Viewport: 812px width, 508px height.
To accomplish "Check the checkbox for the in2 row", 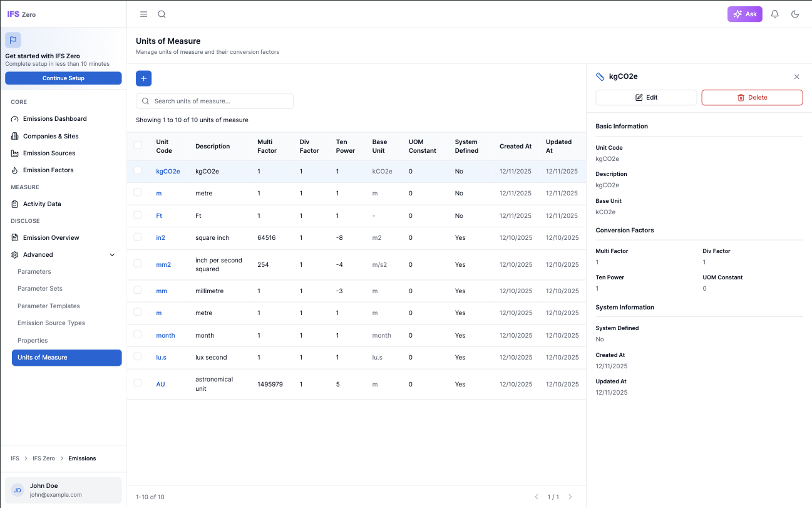I will [138, 237].
